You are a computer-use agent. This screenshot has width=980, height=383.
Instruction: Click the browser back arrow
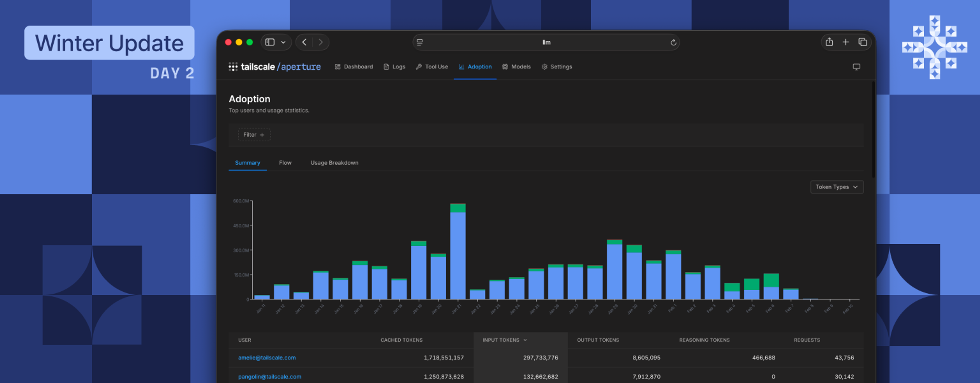click(x=304, y=42)
